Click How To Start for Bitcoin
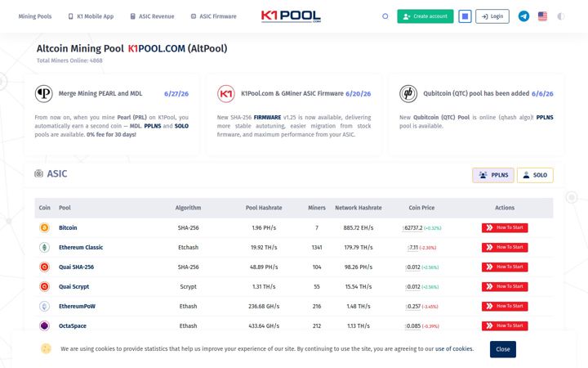588x368 pixels. pyautogui.click(x=505, y=227)
